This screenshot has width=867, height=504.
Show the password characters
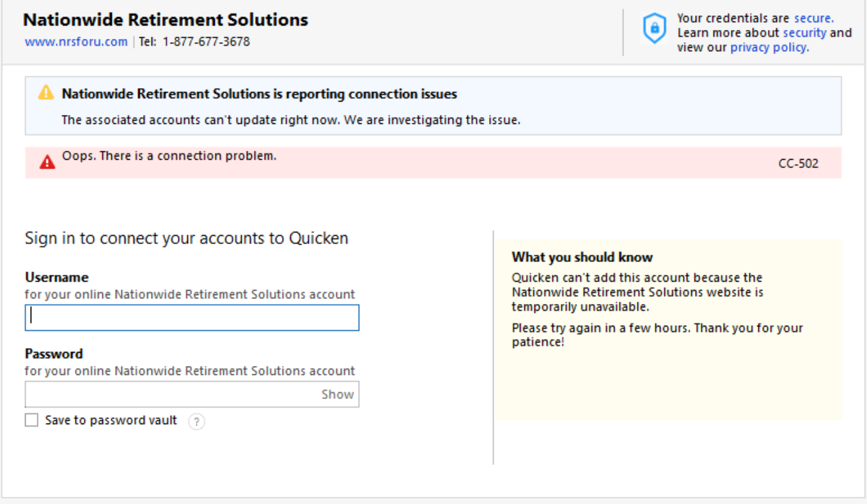pos(338,394)
